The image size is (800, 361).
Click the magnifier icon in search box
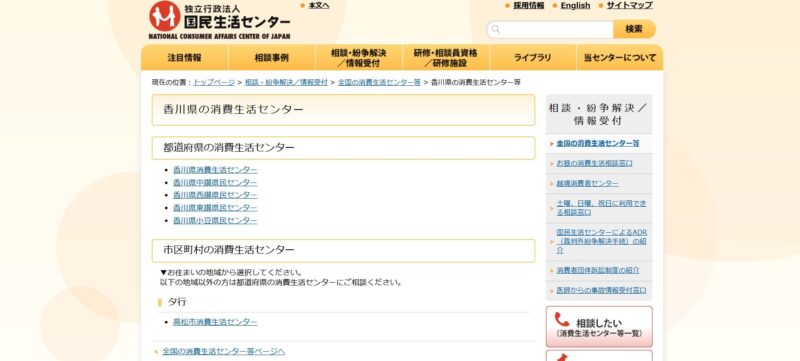click(495, 30)
